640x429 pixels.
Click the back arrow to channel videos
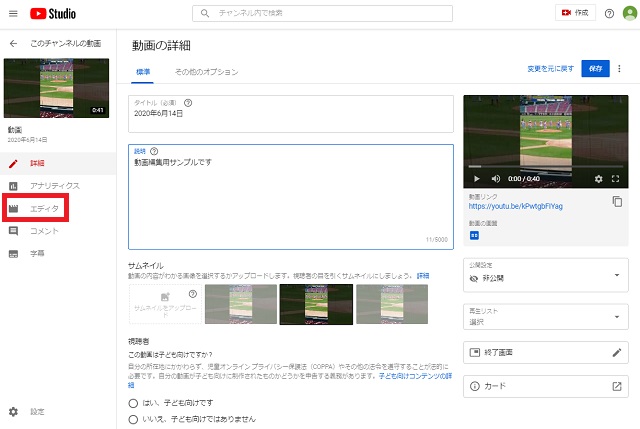(x=13, y=43)
